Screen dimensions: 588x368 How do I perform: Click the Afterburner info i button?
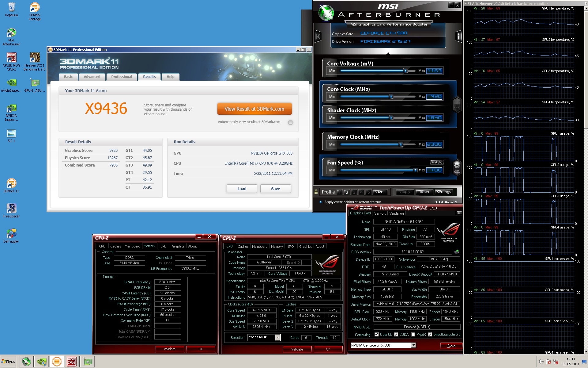click(458, 37)
